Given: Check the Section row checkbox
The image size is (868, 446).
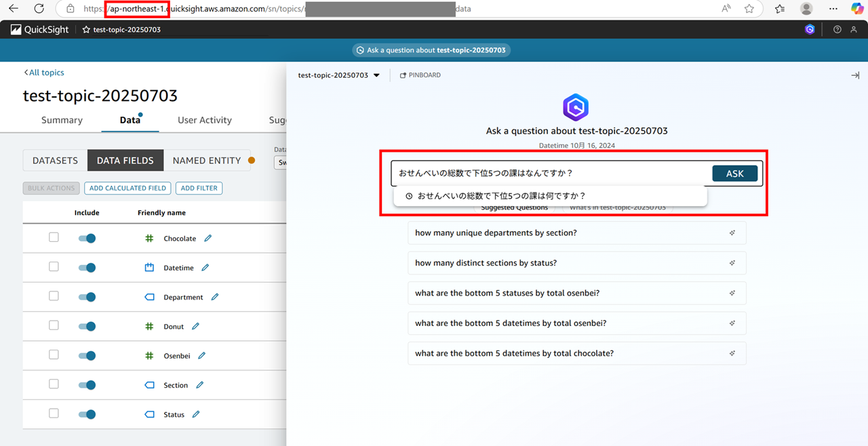Looking at the screenshot, I should (x=54, y=384).
